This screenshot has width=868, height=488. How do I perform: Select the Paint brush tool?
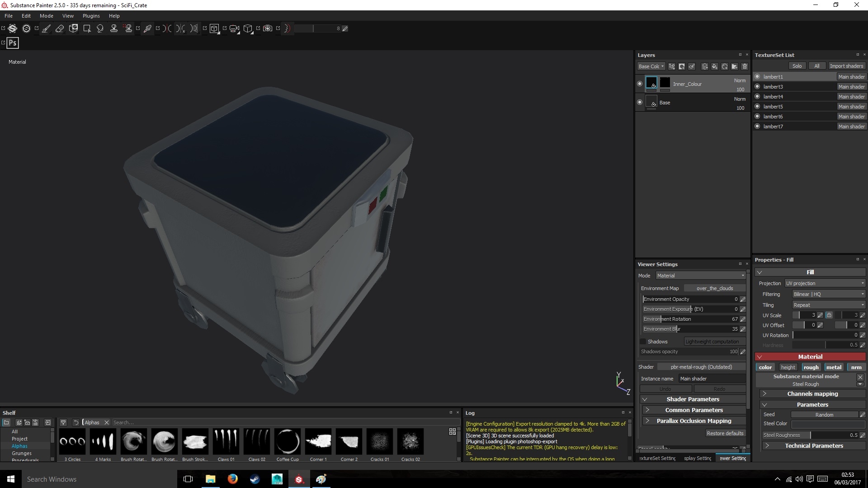[46, 28]
